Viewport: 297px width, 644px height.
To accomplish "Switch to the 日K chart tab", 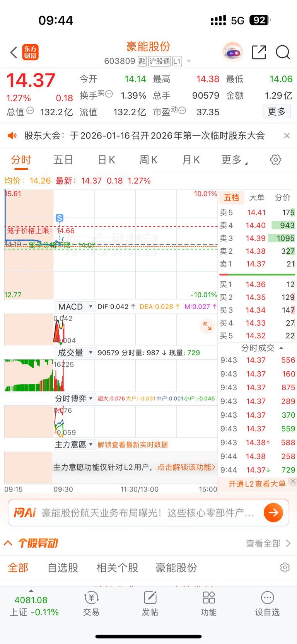I will point(106,160).
